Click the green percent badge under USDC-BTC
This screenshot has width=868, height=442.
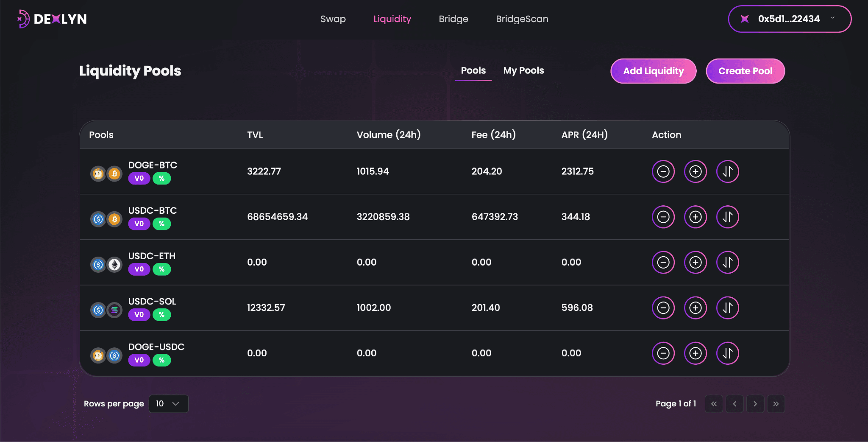(x=161, y=224)
